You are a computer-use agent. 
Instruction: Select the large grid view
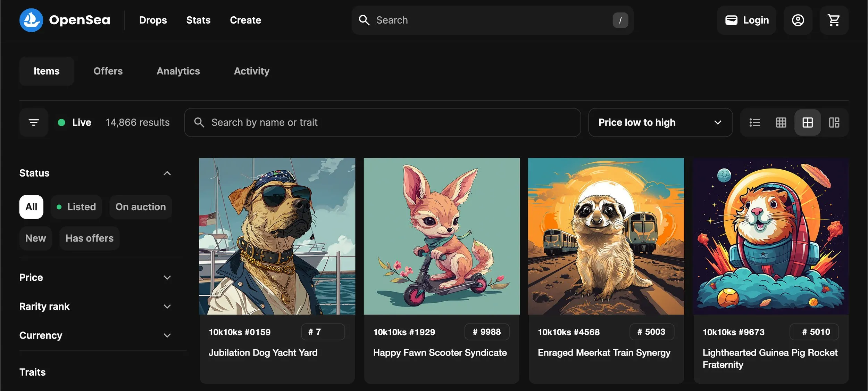pos(807,122)
